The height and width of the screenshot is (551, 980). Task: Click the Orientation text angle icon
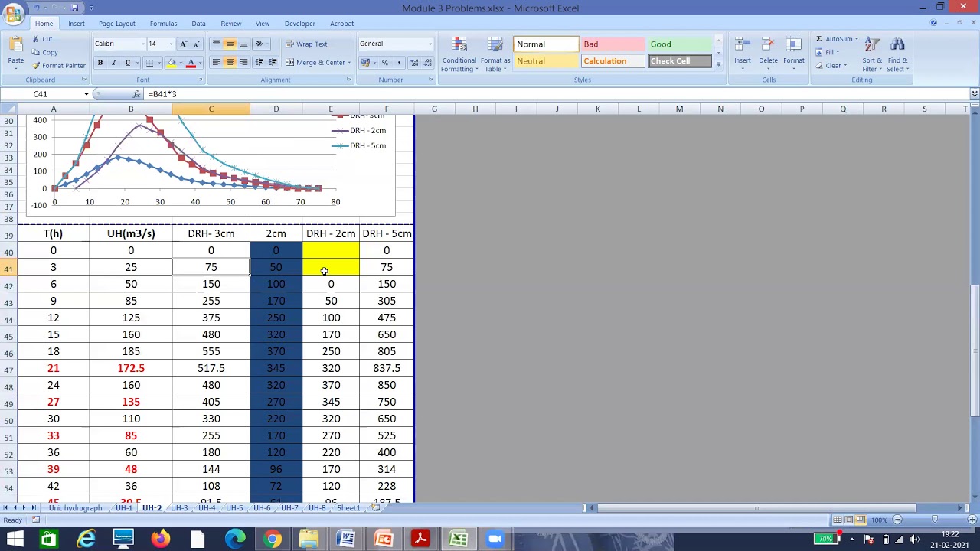[261, 44]
